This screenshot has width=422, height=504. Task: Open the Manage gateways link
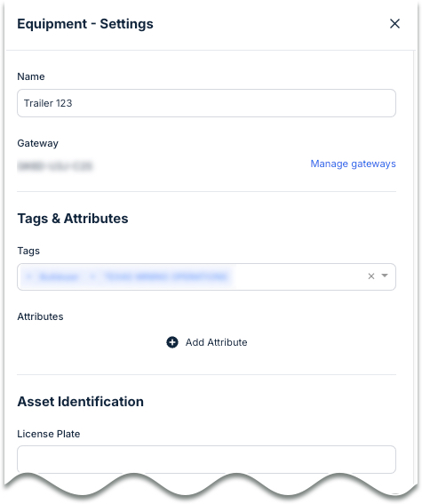353,164
